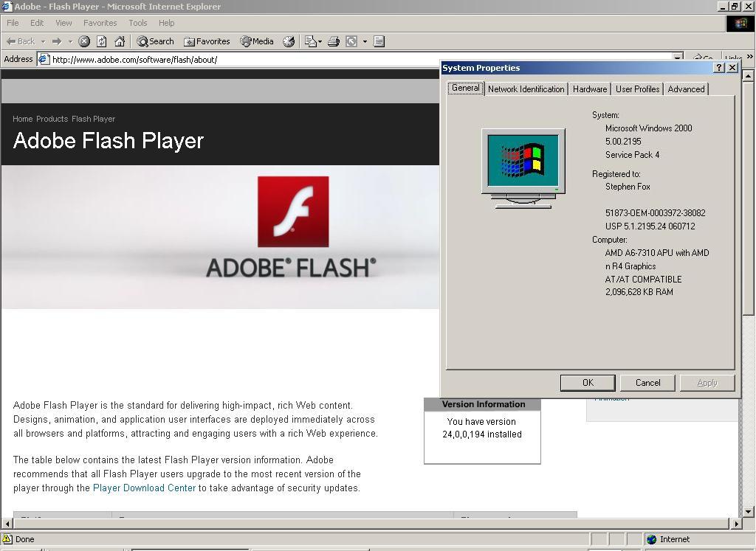Open the Tools menu
Image resolution: width=756 pixels, height=551 pixels.
[138, 23]
